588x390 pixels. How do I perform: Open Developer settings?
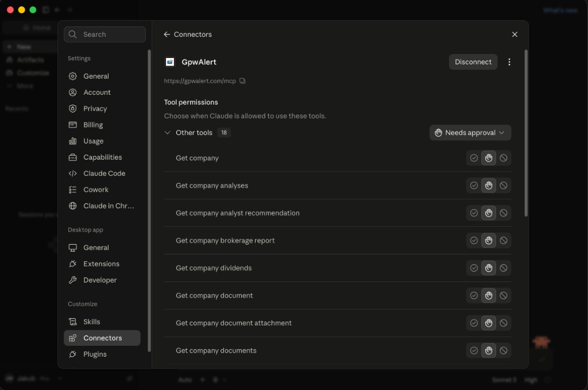point(102,280)
